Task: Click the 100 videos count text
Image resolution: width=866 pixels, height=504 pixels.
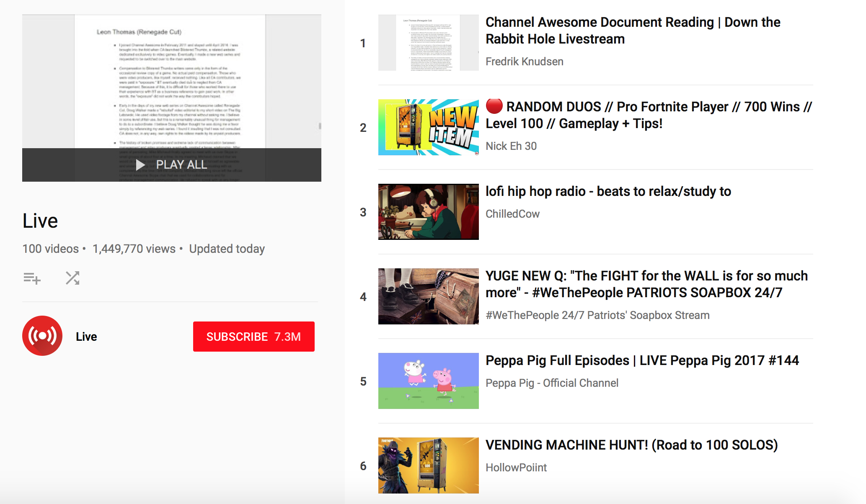Action: coord(50,249)
